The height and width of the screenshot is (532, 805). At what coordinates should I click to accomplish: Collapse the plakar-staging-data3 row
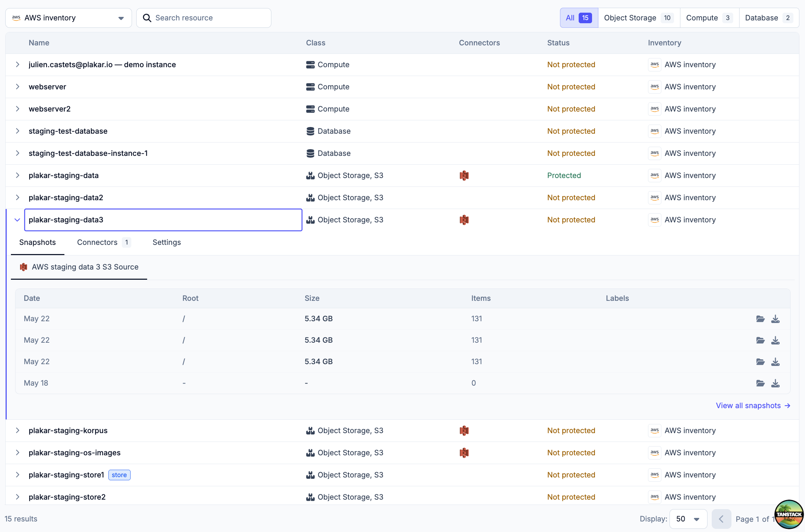(x=17, y=220)
